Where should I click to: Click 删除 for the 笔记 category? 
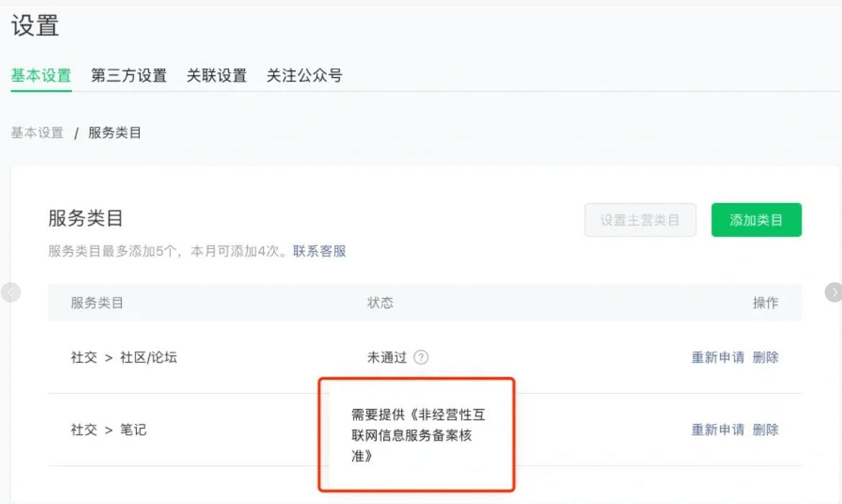(x=766, y=430)
